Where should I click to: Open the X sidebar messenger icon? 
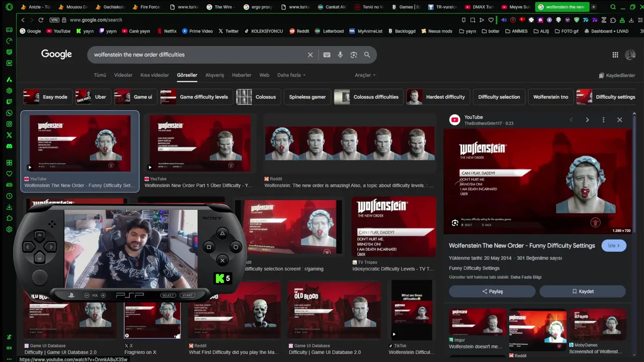9,135
